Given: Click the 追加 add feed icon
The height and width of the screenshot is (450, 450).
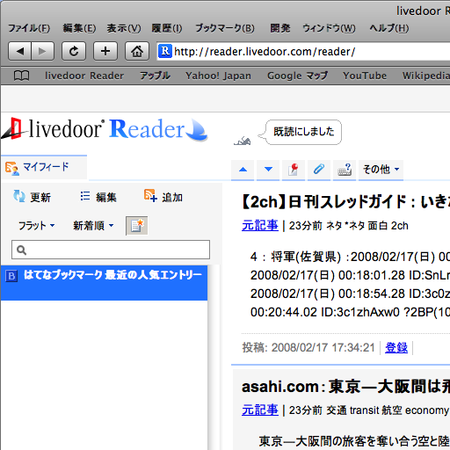Looking at the screenshot, I should [x=150, y=196].
